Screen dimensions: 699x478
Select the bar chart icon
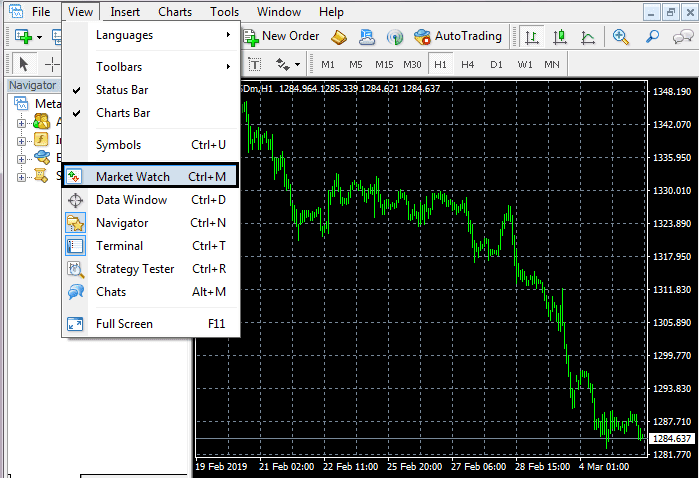532,37
